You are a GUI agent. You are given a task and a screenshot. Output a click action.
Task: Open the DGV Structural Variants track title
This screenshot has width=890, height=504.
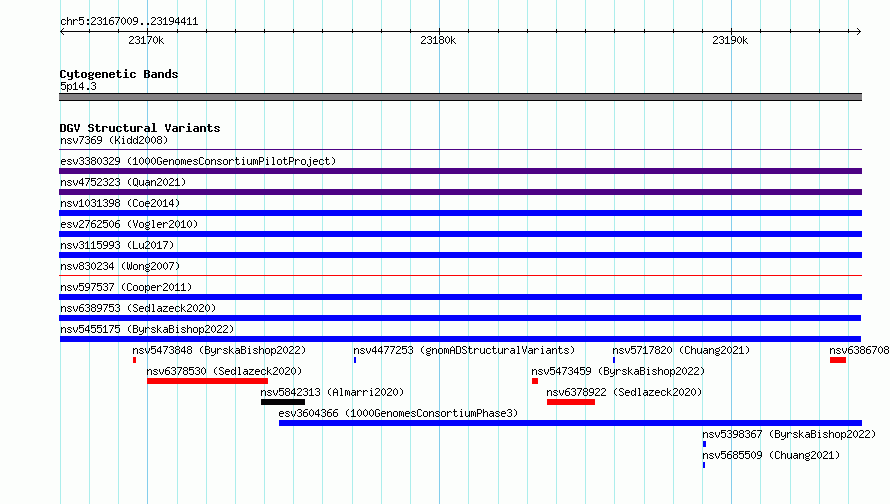(x=140, y=128)
